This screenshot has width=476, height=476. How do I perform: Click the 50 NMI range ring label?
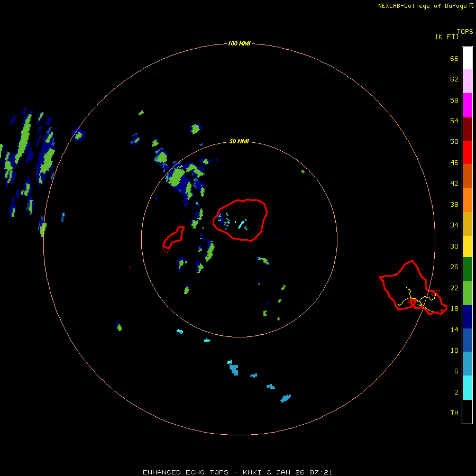(239, 141)
